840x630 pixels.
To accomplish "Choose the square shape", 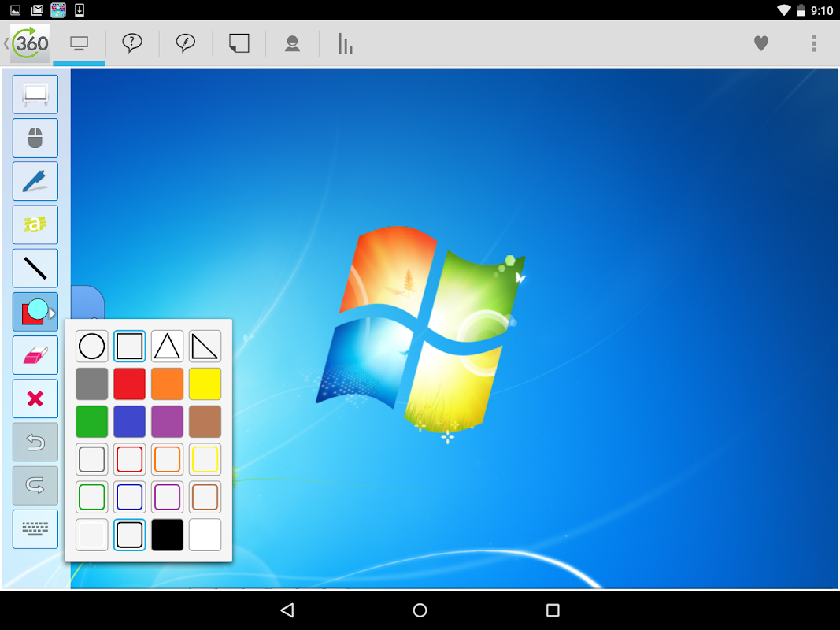I will [130, 346].
